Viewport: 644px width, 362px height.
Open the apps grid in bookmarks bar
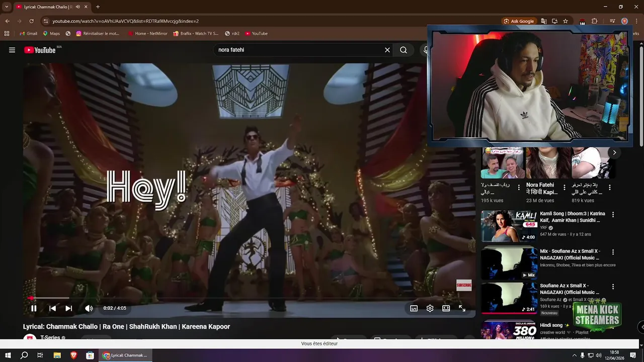click(7, 34)
